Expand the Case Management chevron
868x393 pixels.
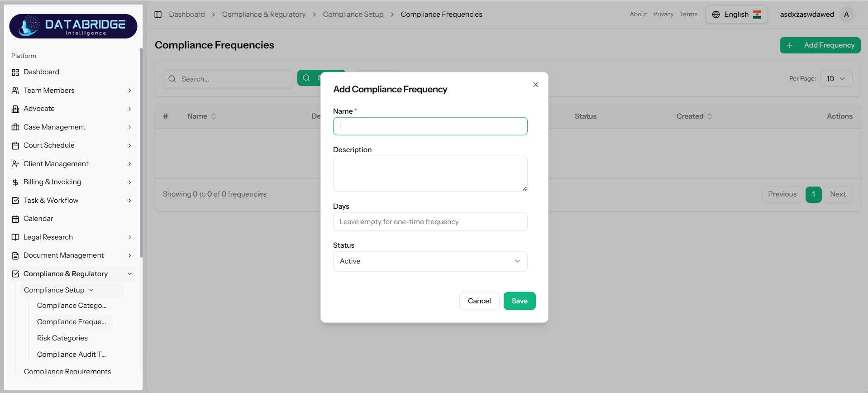coord(130,127)
